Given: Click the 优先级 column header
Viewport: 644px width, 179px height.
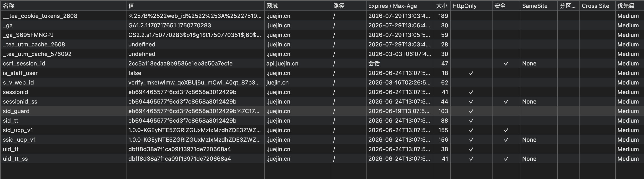Looking at the screenshot, I should (629, 6).
